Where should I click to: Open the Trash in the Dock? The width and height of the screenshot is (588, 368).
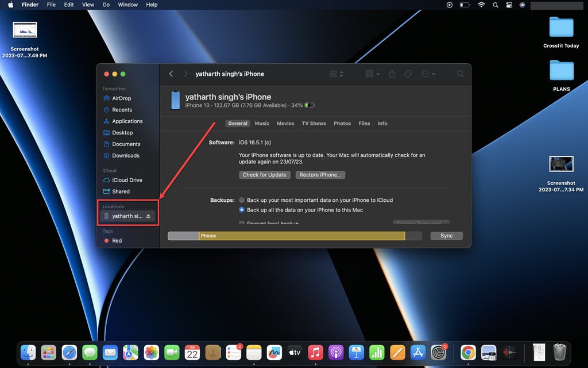click(559, 352)
